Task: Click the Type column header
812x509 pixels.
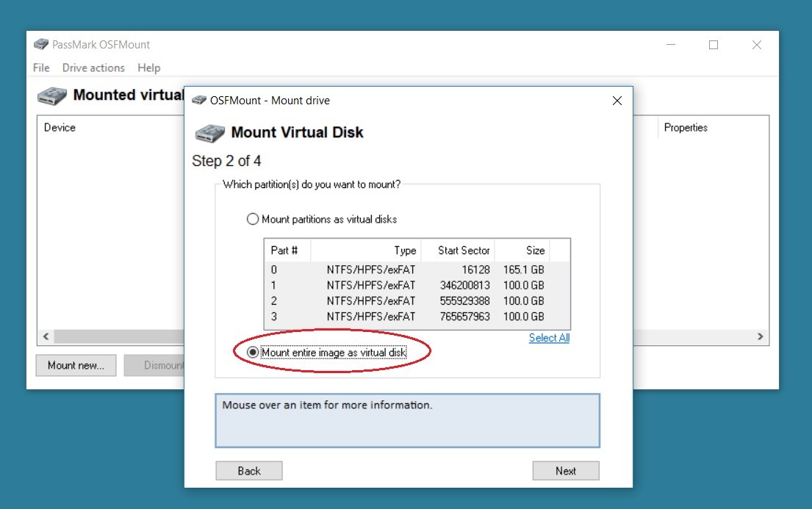Action: (366, 250)
